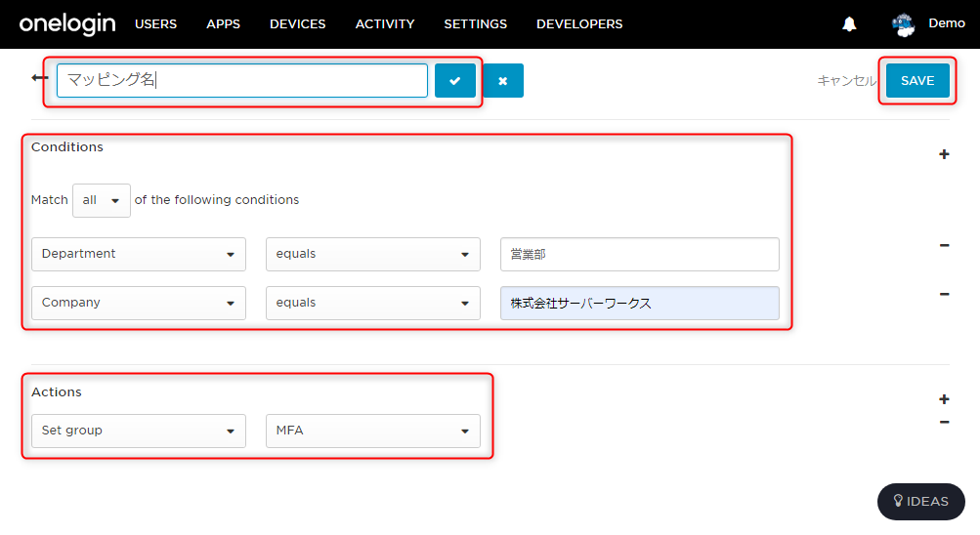Image resolution: width=980 pixels, height=535 pixels.
Task: Open the Match all dropdown
Action: pyautogui.click(x=102, y=200)
